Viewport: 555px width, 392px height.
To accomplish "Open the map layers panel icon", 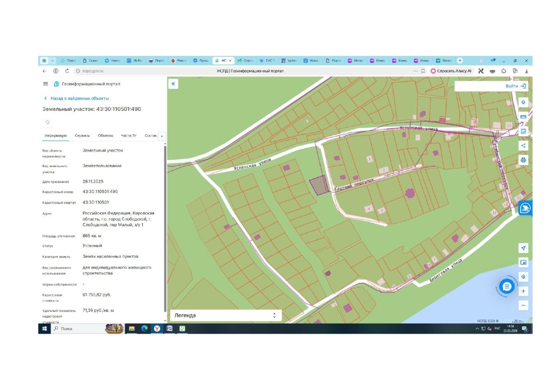I will (x=523, y=102).
